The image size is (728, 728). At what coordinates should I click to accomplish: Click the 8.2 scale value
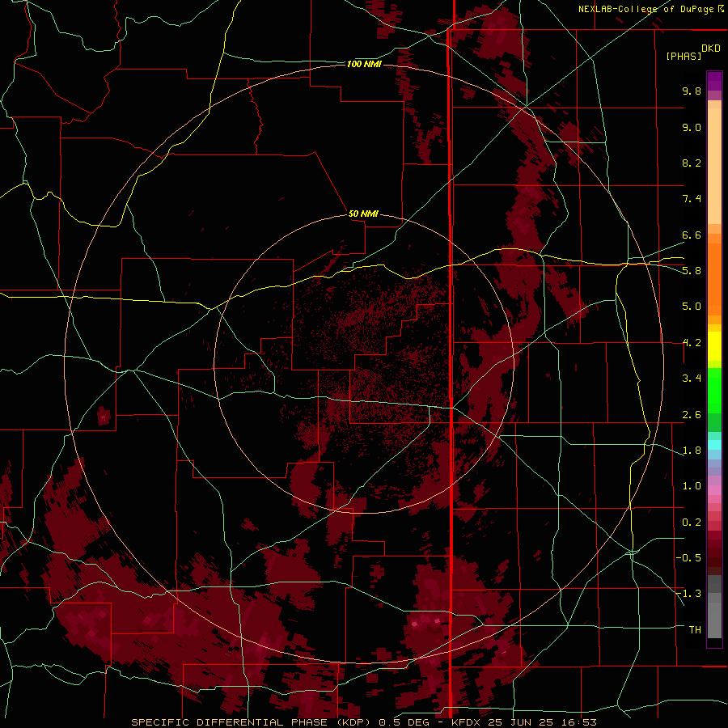point(692,163)
